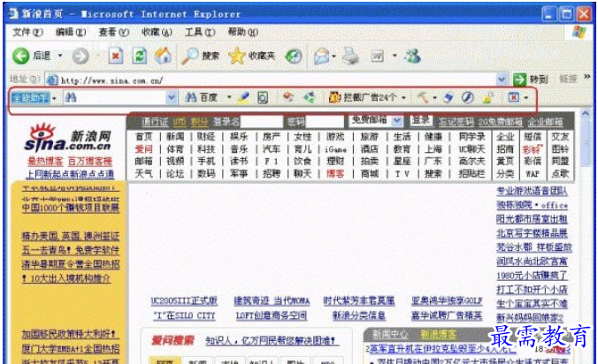Click the Go (转到) green arrow button
598x364 pixels.
point(531,80)
